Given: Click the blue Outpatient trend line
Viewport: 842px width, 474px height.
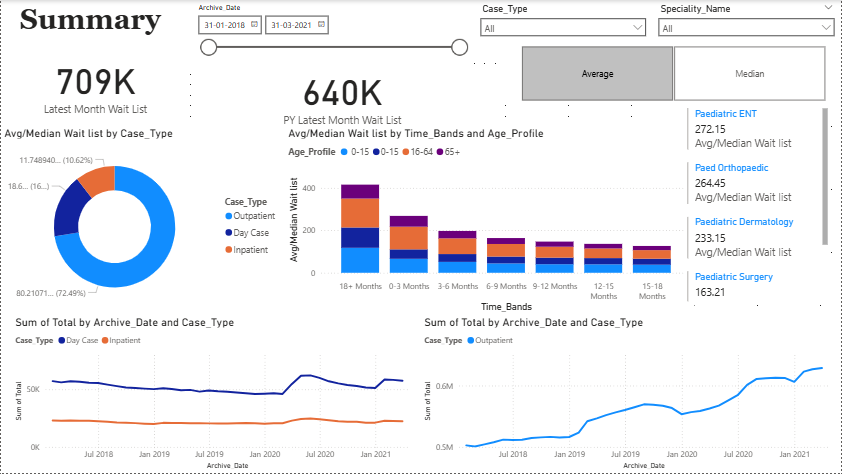Looking at the screenshot, I should coord(643,404).
